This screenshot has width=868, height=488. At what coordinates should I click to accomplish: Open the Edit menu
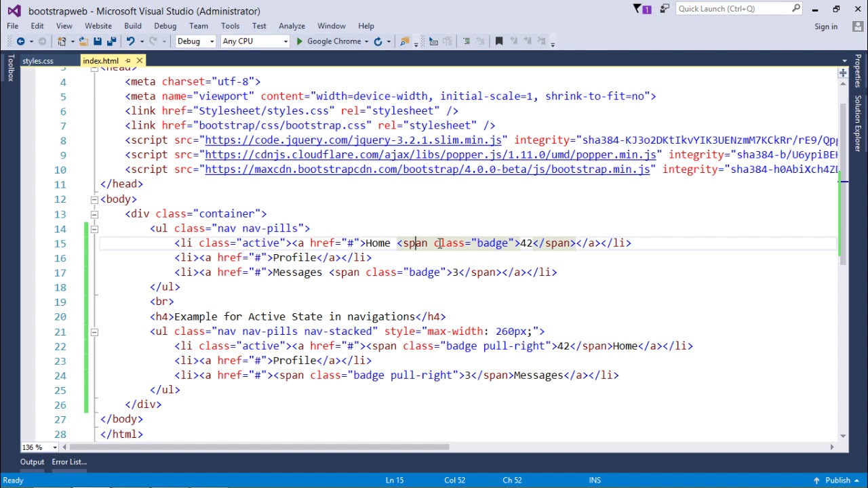tap(37, 26)
